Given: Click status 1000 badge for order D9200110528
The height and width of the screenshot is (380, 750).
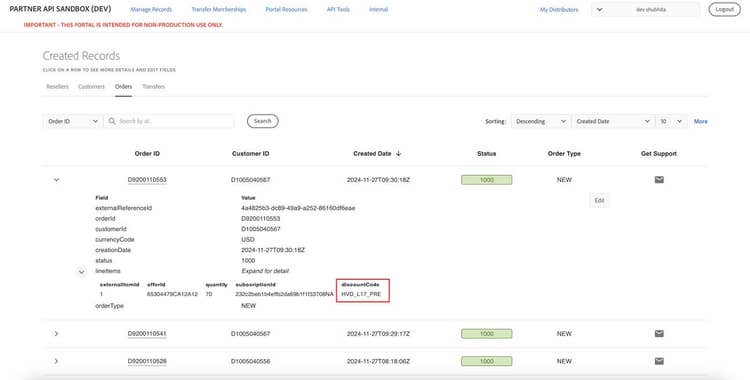Looking at the screenshot, I should [486, 361].
